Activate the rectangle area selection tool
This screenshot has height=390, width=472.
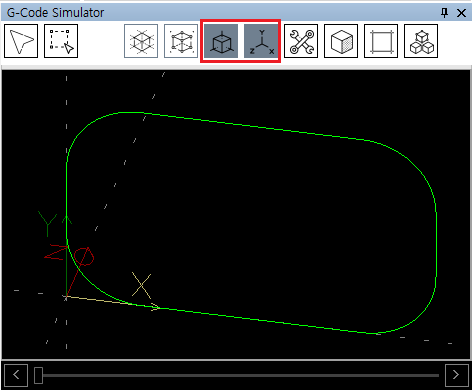point(61,41)
